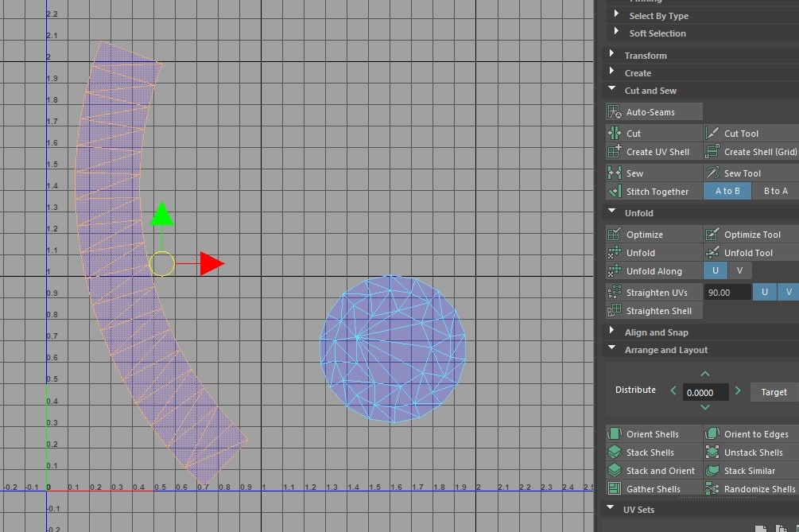Click the Orient Shells icon
The height and width of the screenshot is (532, 799).
click(614, 433)
